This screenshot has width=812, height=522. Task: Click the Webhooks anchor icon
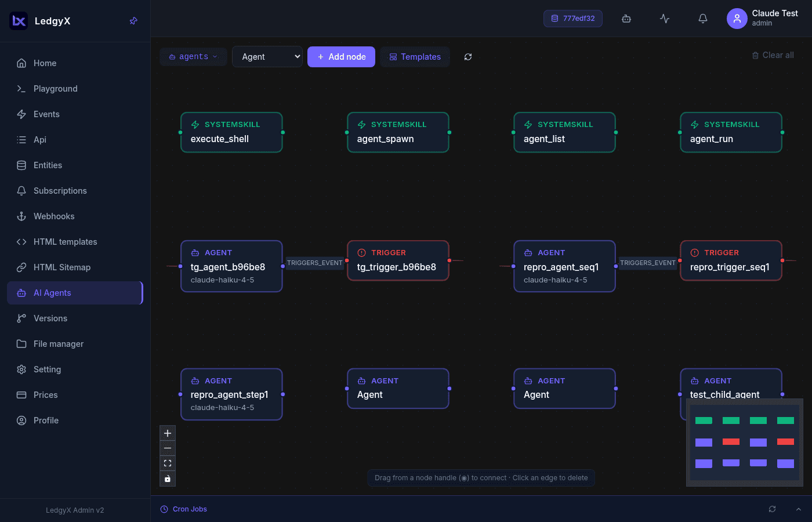21,216
